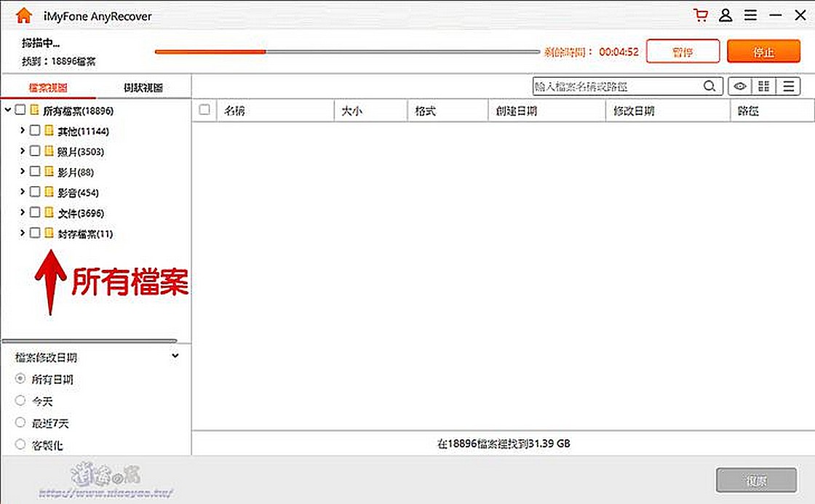The width and height of the screenshot is (815, 504).
Task: Sort by the 大小 column header
Action: [x=370, y=111]
